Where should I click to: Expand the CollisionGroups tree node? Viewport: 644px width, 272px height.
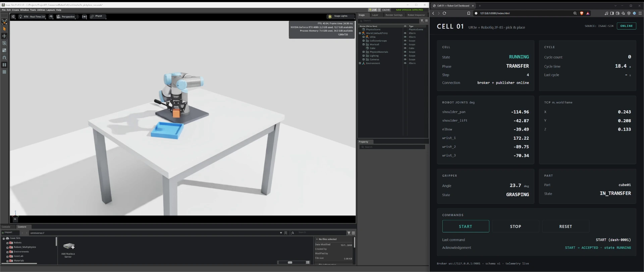pos(364,41)
